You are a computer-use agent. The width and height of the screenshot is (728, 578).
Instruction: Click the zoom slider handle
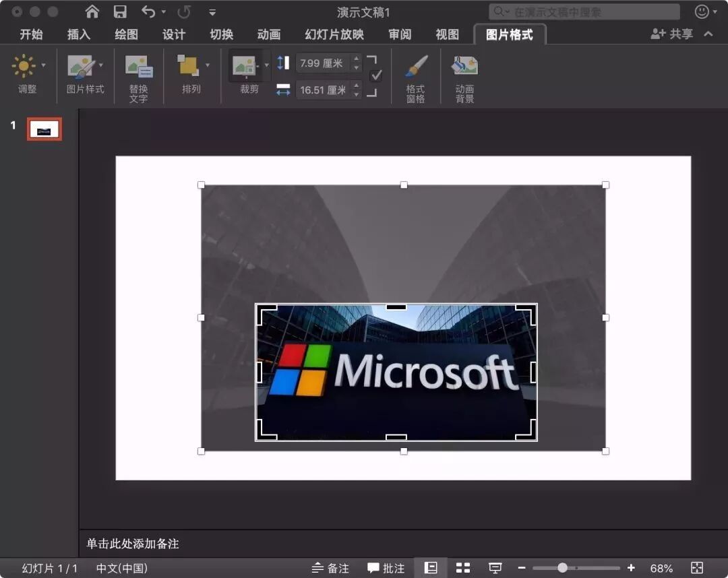pyautogui.click(x=562, y=568)
